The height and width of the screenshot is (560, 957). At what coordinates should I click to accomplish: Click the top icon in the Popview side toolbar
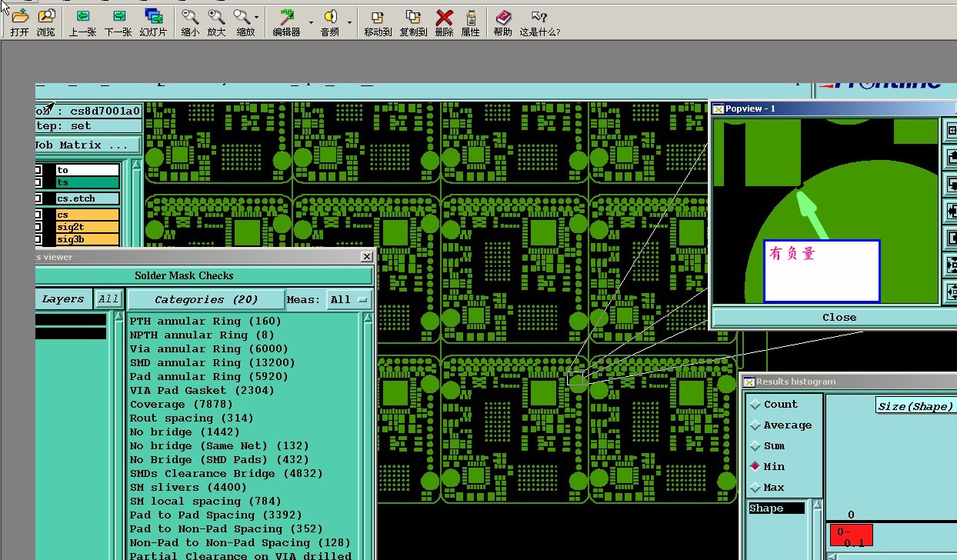coord(951,130)
